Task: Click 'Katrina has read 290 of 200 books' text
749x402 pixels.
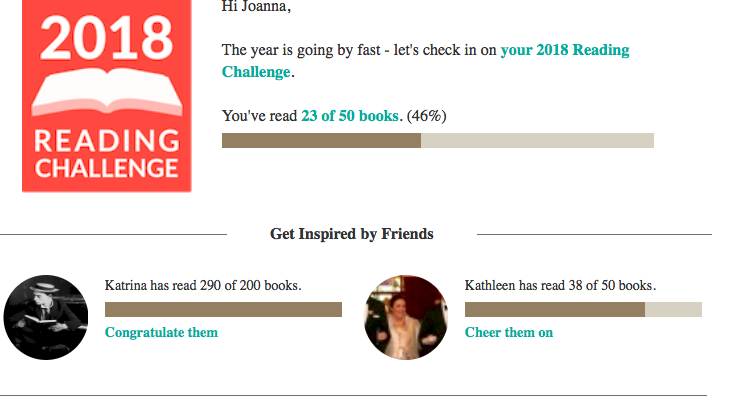Action: click(x=203, y=286)
